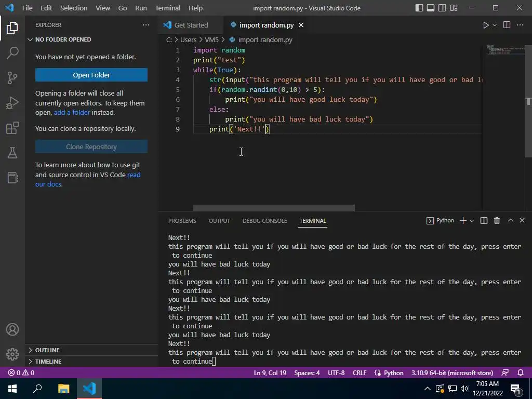
Task: Switch to the OUTPUT panel tab
Action: [x=219, y=221]
